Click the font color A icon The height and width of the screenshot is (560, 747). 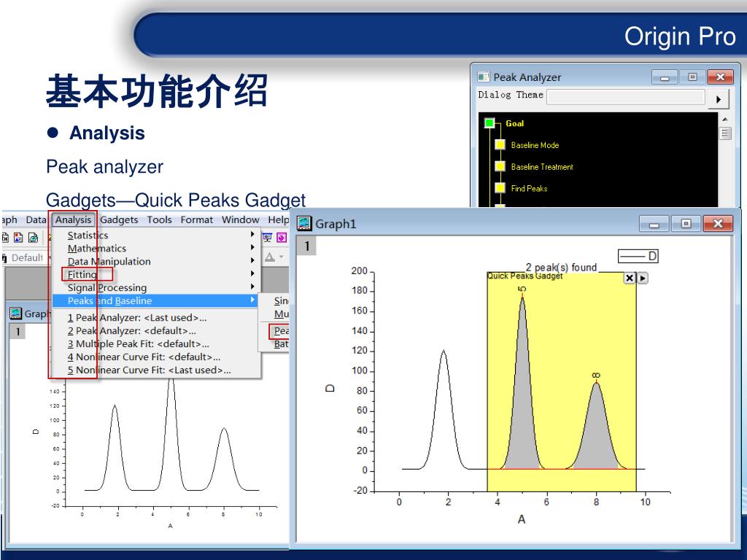click(x=270, y=257)
